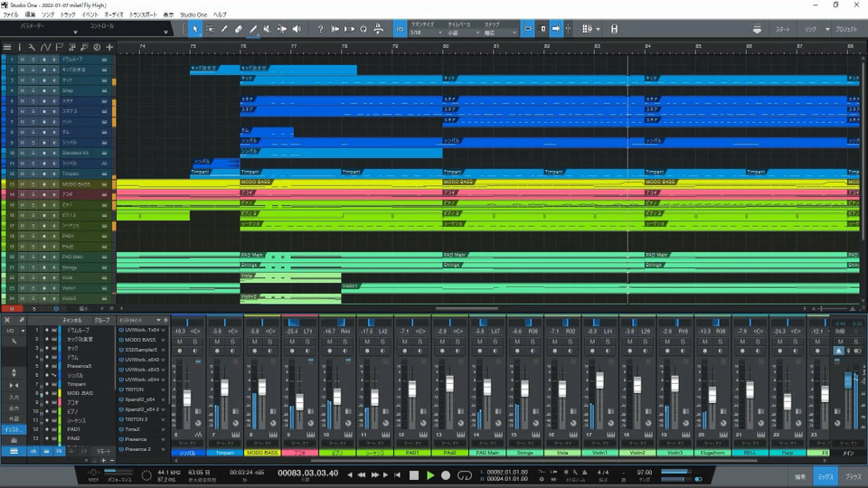Image resolution: width=868 pixels, height=488 pixels.
Task: Click the tempo value 97.00 field
Action: click(644, 473)
